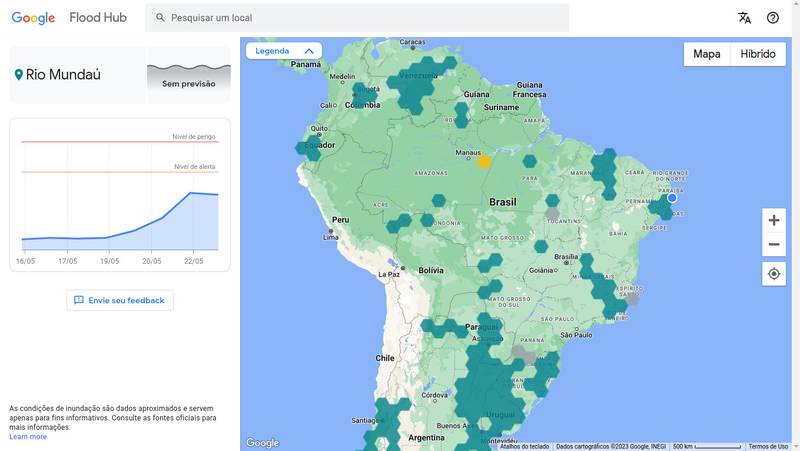Click Envie seu feedback button
Image resolution: width=800 pixels, height=451 pixels.
tap(120, 300)
